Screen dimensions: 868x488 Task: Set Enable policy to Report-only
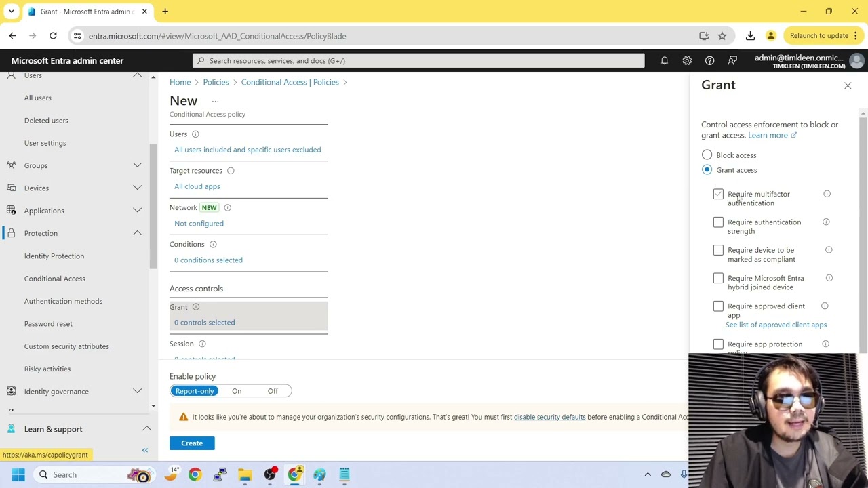coord(195,391)
